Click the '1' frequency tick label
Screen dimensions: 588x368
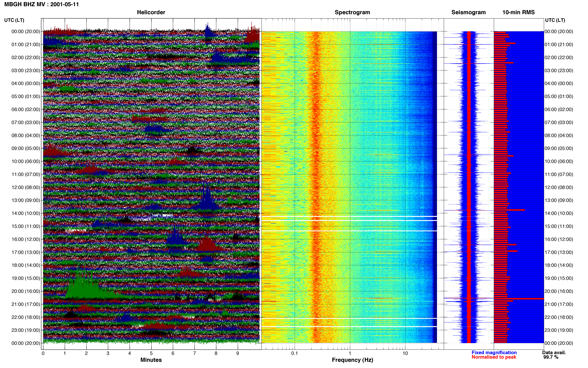pyautogui.click(x=350, y=353)
